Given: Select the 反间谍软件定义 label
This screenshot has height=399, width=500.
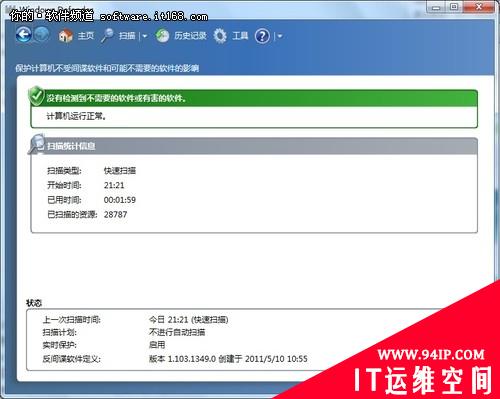Looking at the screenshot, I should 71,359.
